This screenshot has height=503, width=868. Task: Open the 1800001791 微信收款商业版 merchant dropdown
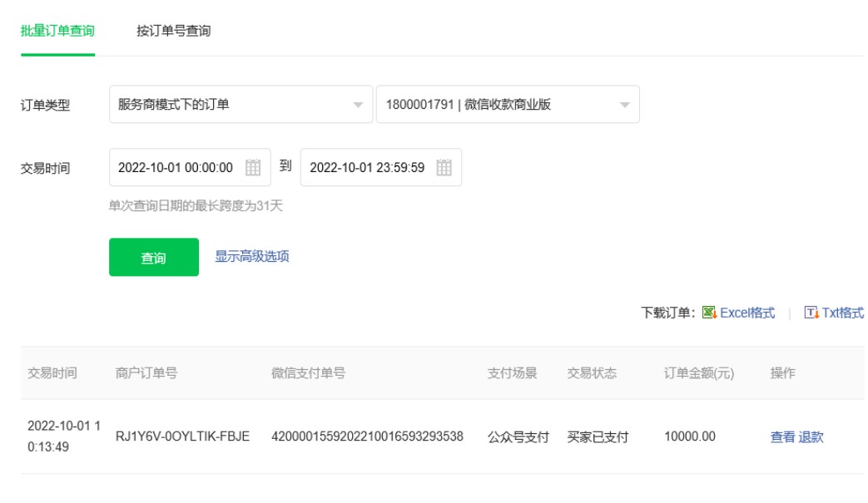coord(507,105)
